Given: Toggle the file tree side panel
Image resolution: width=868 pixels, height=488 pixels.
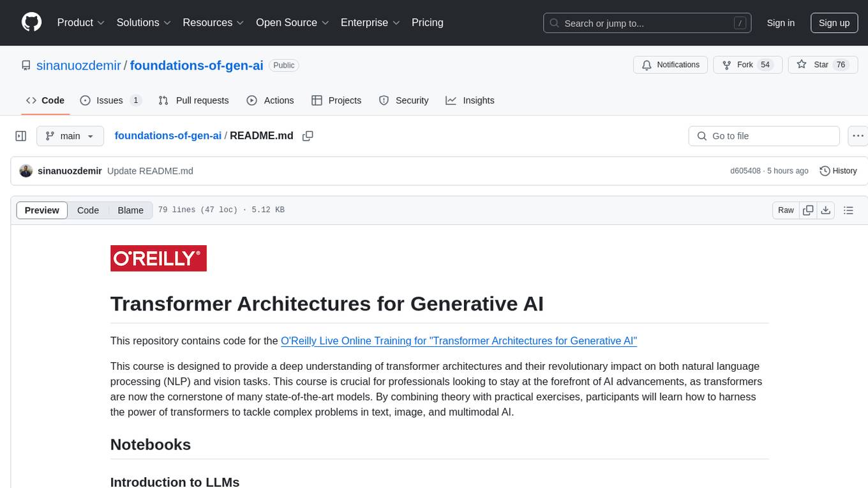Looking at the screenshot, I should click(21, 136).
